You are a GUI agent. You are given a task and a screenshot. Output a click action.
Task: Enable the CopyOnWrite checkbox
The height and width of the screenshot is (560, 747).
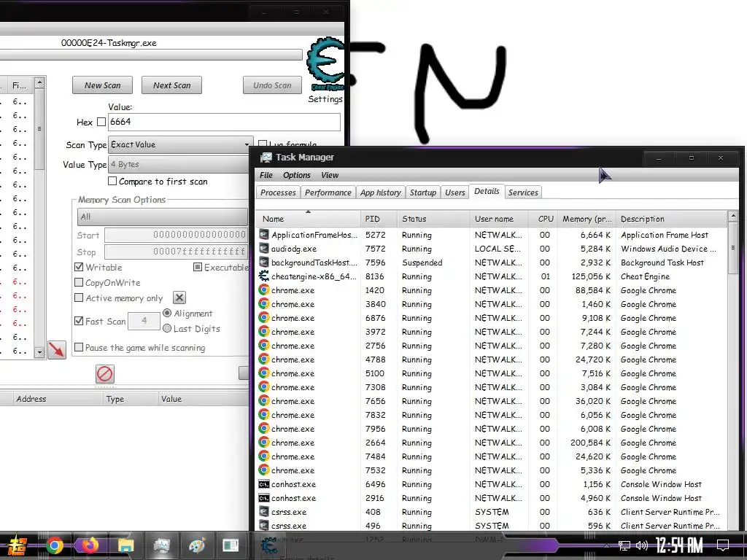tap(79, 282)
